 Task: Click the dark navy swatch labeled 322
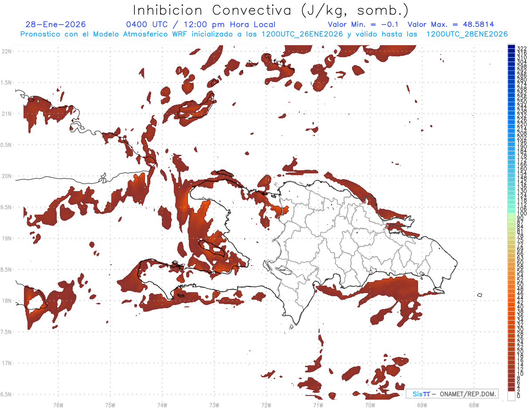[511, 47]
